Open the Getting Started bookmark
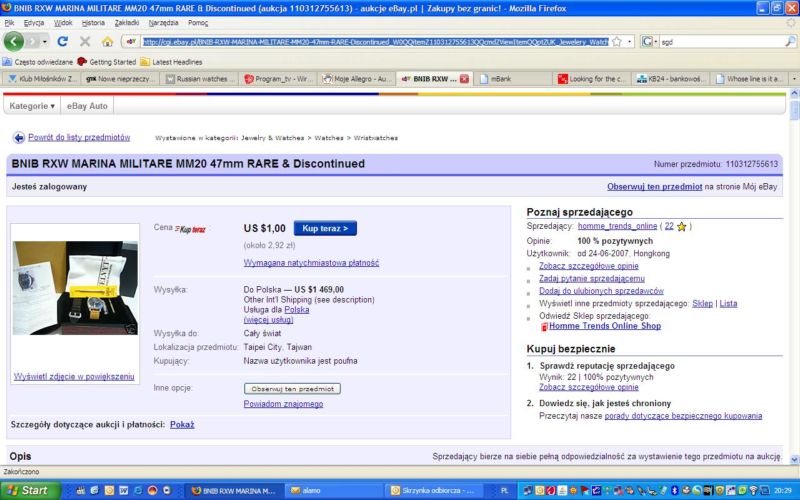Image resolution: width=800 pixels, height=500 pixels. [106, 62]
